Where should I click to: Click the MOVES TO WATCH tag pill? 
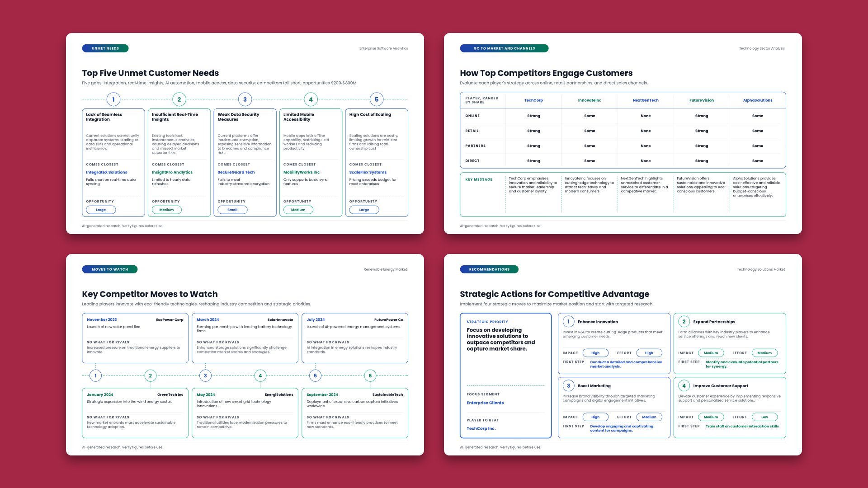(x=110, y=269)
